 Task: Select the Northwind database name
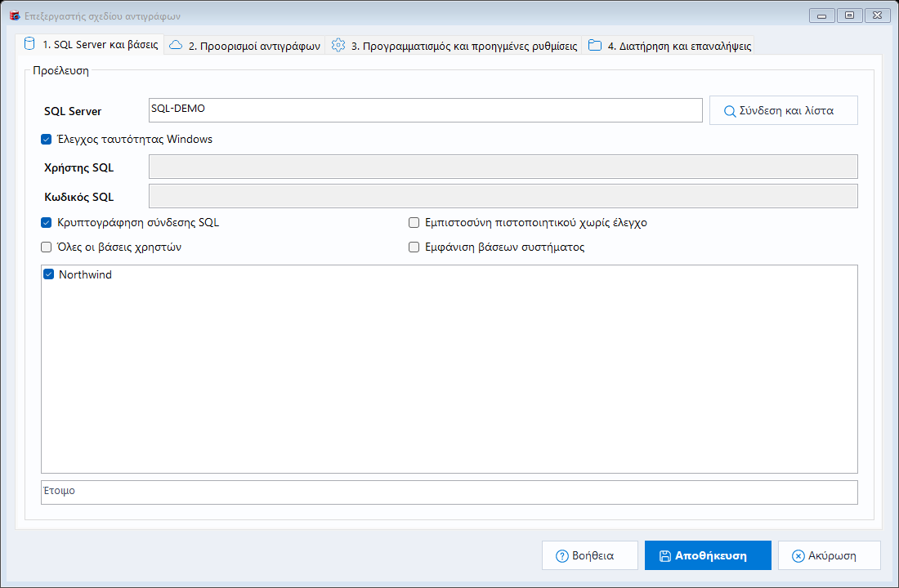click(x=86, y=274)
